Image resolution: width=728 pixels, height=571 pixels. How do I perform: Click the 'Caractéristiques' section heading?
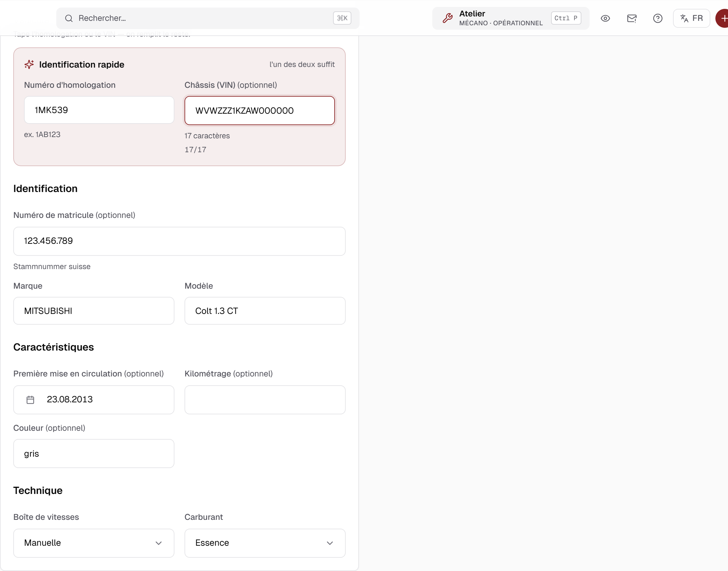point(53,347)
